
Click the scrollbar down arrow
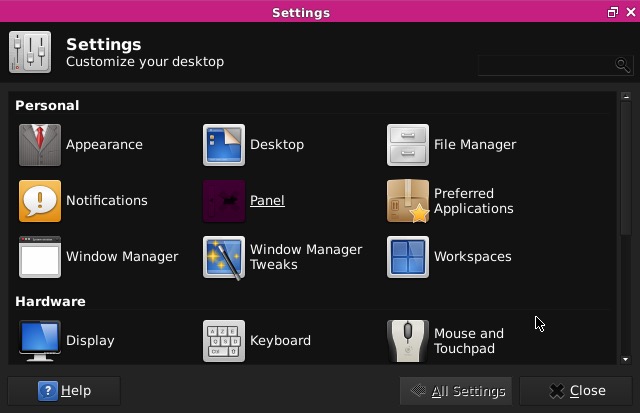[x=626, y=359]
